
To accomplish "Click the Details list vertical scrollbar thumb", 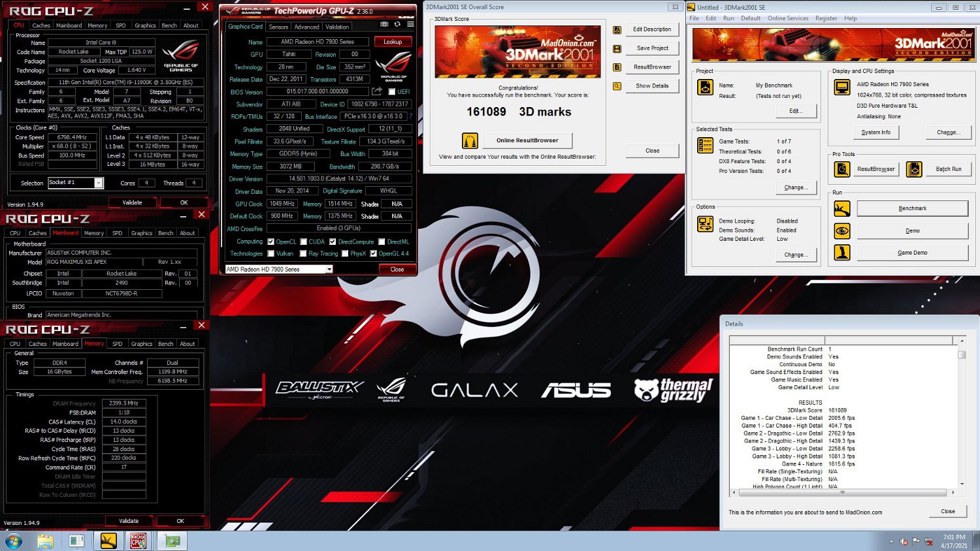I will tap(962, 355).
